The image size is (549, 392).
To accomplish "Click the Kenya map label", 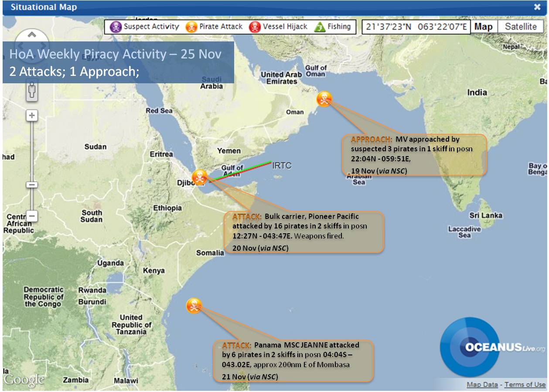I will 154,271.
